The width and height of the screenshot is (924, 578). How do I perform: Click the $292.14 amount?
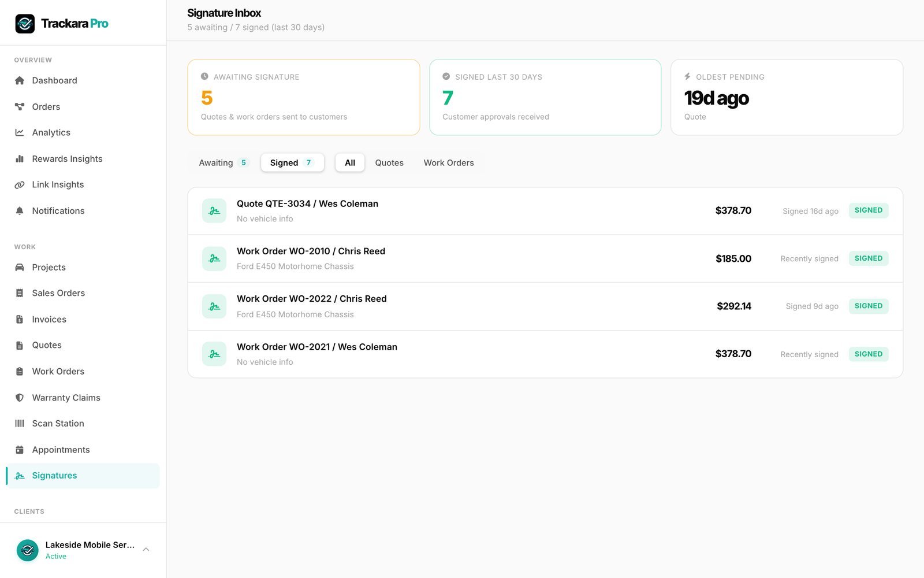pyautogui.click(x=734, y=306)
